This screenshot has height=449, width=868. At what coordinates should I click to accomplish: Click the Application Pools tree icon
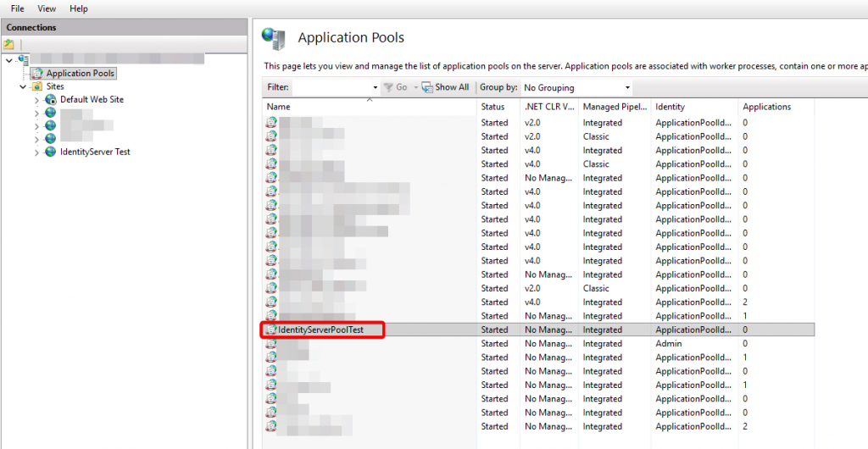(x=38, y=74)
